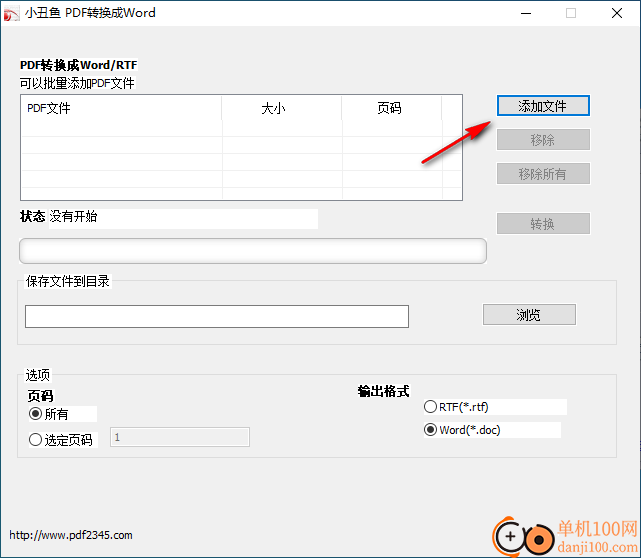Focus the save directory path field
The image size is (641, 558).
point(217,316)
